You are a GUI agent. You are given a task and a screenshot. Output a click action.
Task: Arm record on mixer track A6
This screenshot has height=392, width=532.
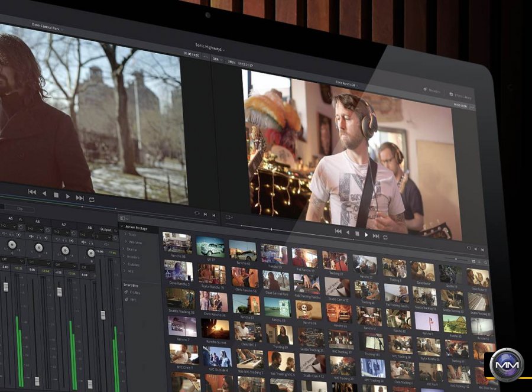pos(46,238)
